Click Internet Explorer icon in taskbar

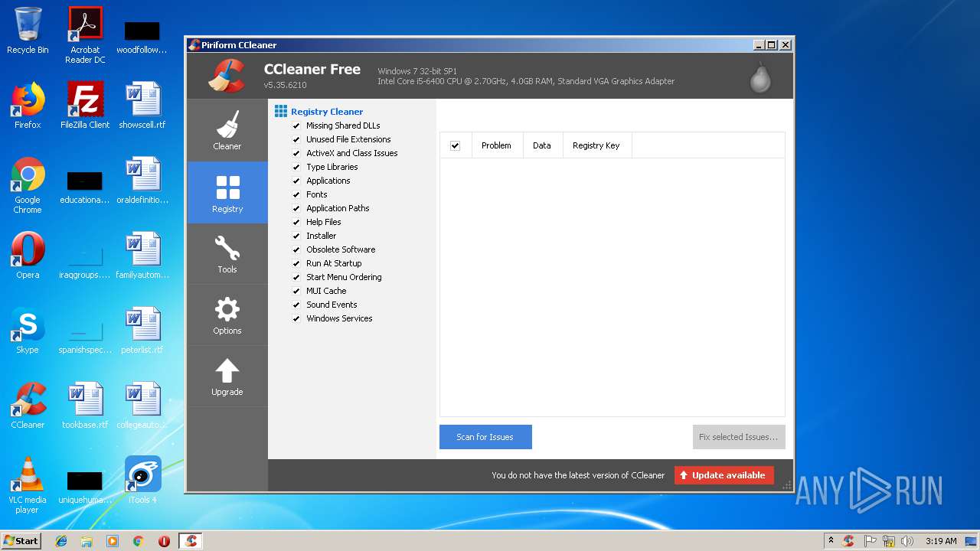61,541
